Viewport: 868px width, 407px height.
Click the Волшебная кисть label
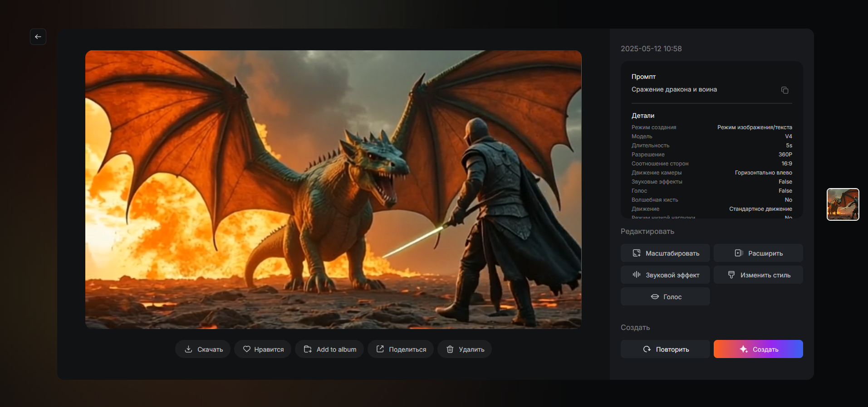tap(655, 200)
